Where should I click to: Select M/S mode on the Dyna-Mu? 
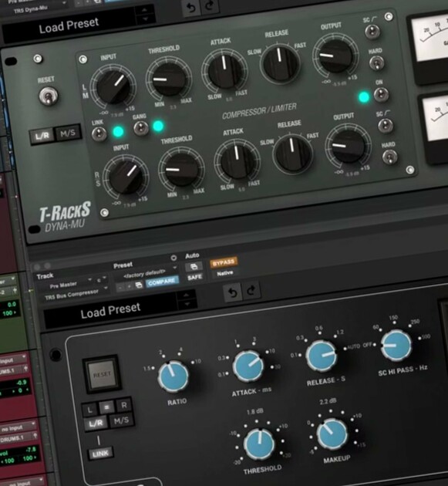click(68, 133)
